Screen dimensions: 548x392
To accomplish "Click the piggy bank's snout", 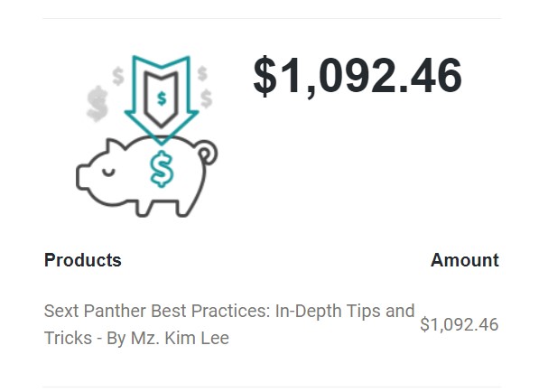I will [x=83, y=177].
